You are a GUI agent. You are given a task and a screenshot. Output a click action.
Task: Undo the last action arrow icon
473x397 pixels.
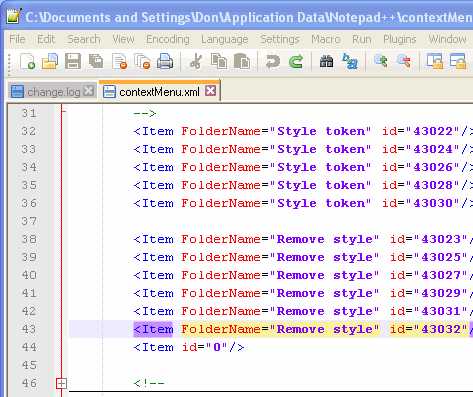click(x=273, y=61)
